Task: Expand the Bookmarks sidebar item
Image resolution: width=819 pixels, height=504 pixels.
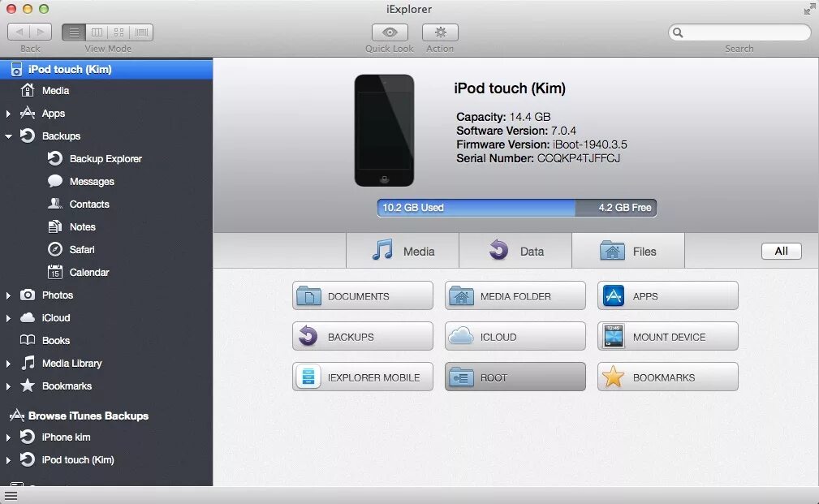Action: coord(8,386)
